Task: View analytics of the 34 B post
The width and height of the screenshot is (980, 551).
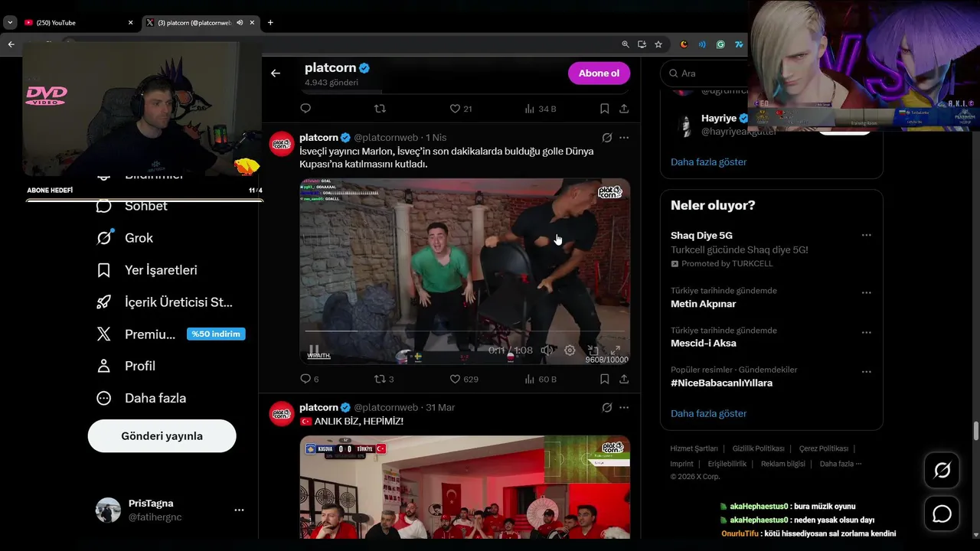Action: (540, 109)
